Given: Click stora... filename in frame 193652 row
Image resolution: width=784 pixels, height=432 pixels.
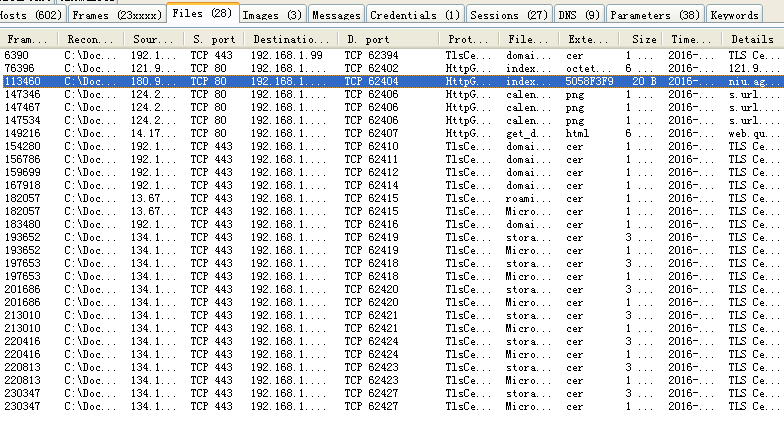Looking at the screenshot, I should click(x=528, y=238).
